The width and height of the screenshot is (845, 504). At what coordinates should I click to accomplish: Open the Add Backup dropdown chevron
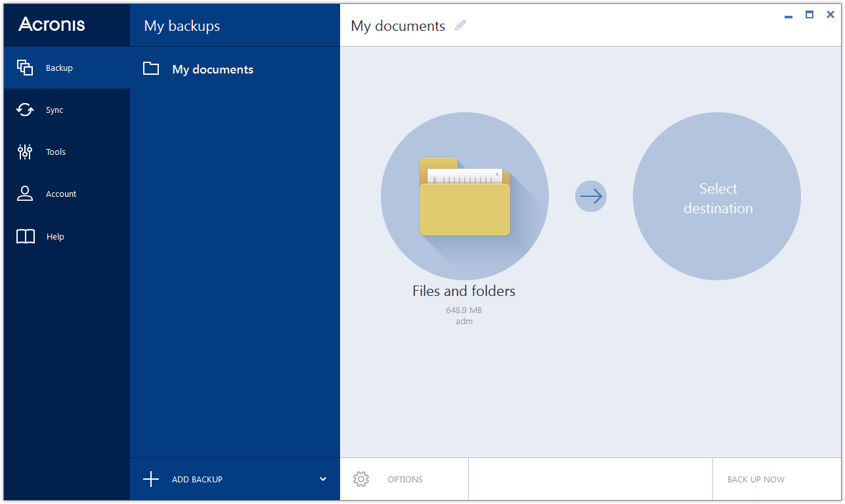point(323,479)
